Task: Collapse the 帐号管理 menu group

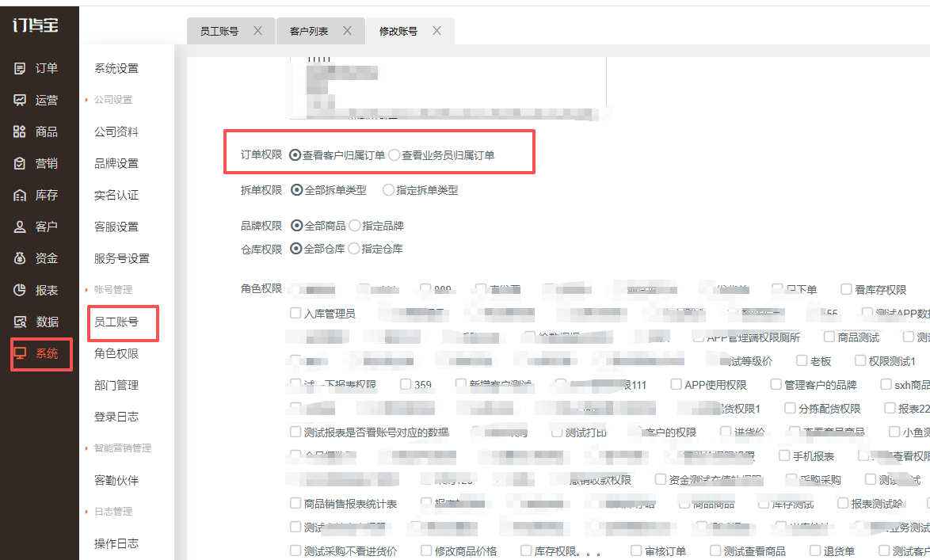Action: (x=112, y=289)
